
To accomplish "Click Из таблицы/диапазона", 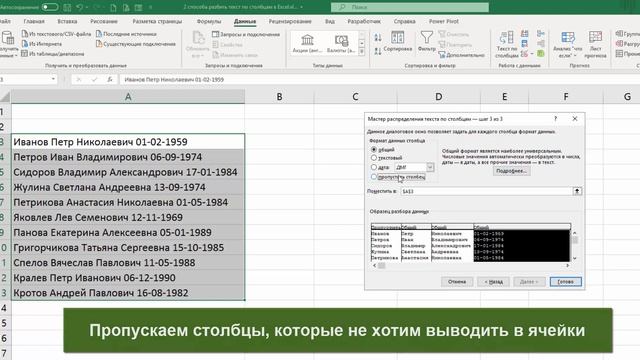I will click(53, 53).
